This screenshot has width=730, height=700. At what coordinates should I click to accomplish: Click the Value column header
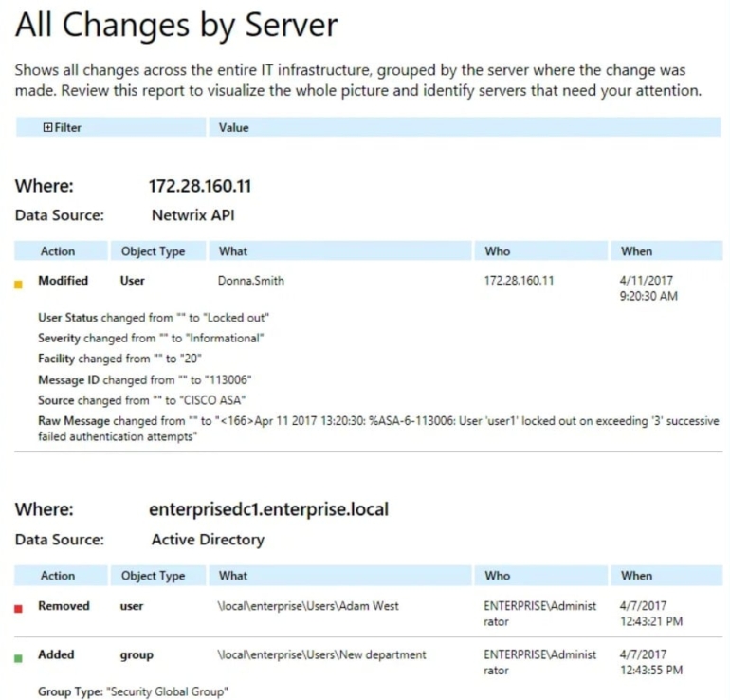click(x=465, y=127)
